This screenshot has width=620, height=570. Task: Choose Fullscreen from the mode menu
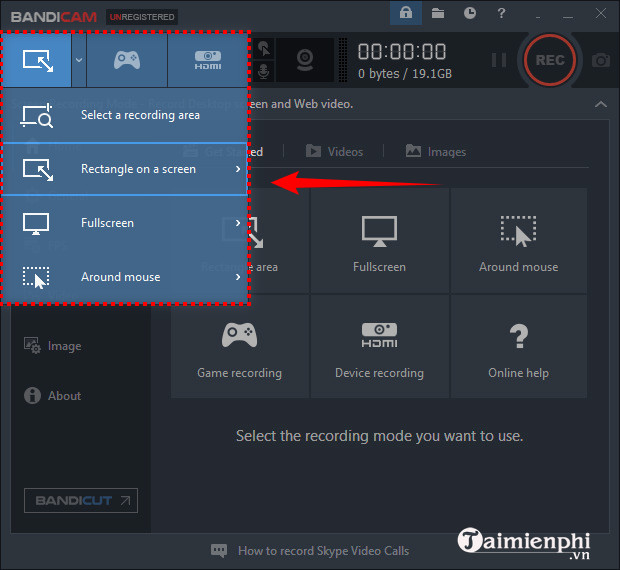click(x=125, y=223)
